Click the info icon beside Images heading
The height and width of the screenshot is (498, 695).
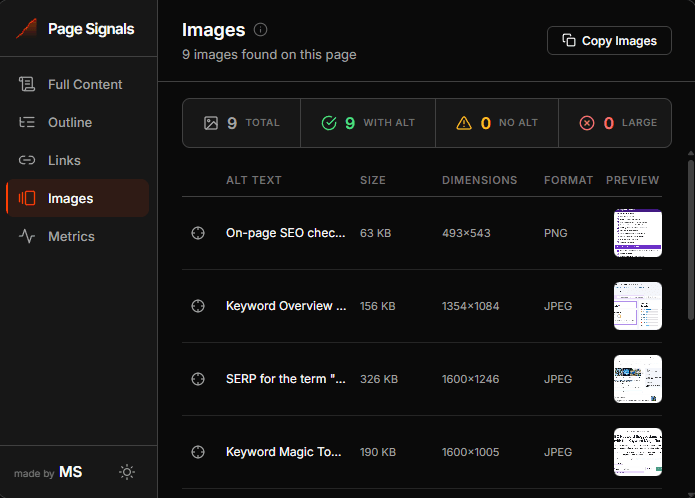(x=260, y=30)
